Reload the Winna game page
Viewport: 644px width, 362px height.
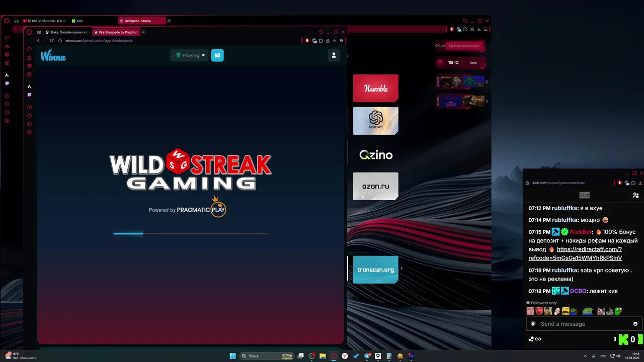(51, 41)
